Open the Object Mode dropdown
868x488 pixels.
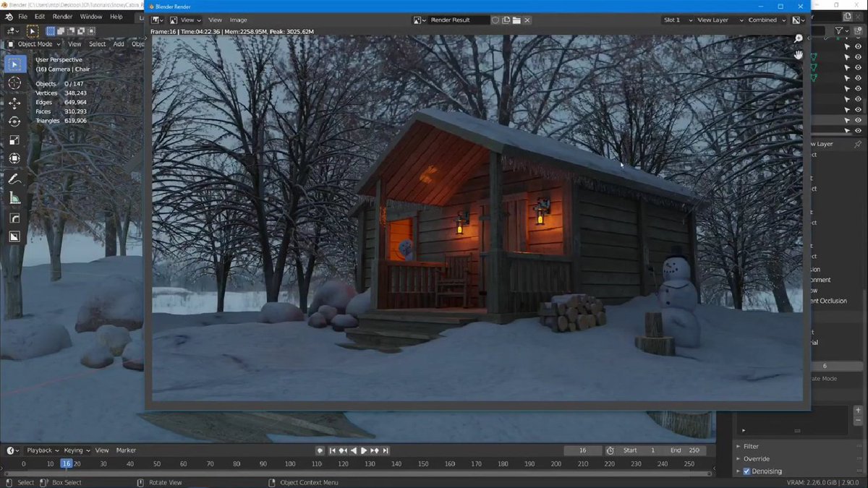(x=34, y=44)
